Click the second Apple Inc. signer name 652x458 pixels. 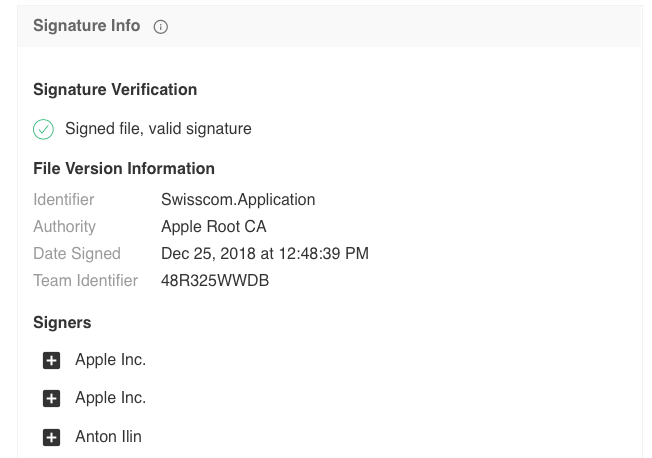point(110,398)
